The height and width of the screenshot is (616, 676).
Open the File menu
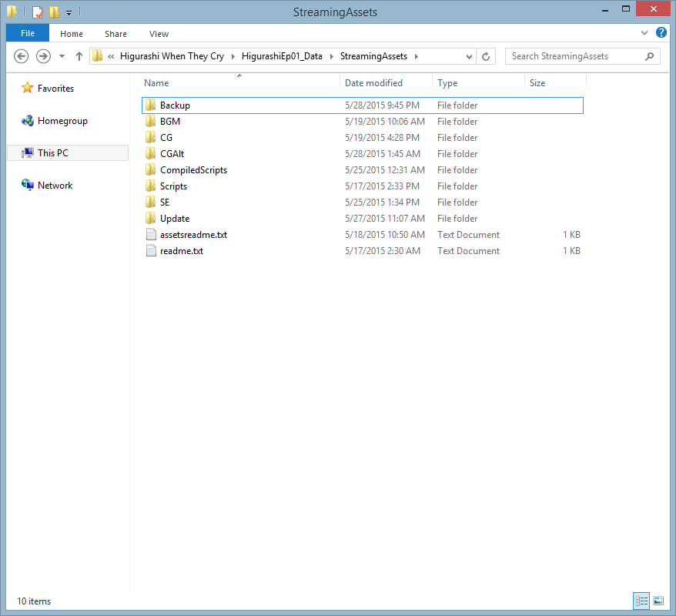point(27,33)
